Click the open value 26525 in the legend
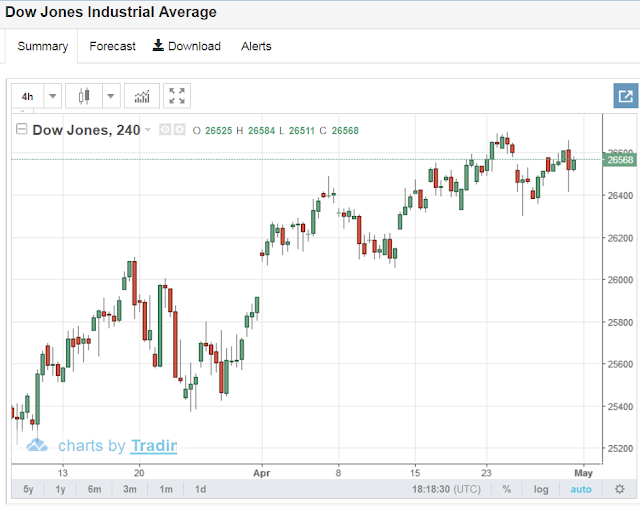Viewport: 640px width, 507px height. (218, 131)
